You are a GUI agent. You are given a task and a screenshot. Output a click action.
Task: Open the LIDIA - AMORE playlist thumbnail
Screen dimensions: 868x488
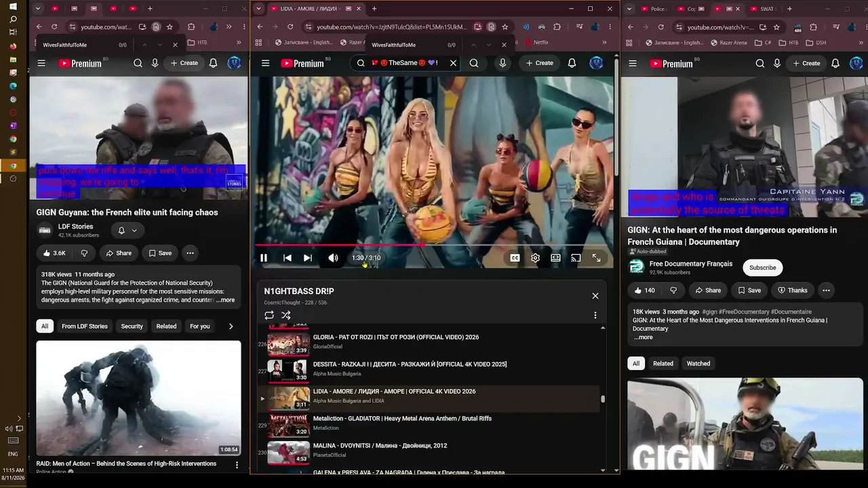click(x=288, y=399)
